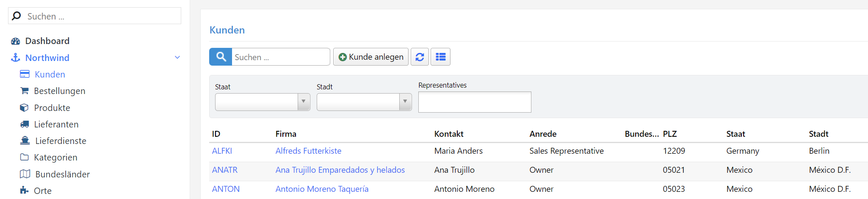Viewport: 868px width, 199px height.
Task: Open the ALFKI customer link
Action: [222, 151]
